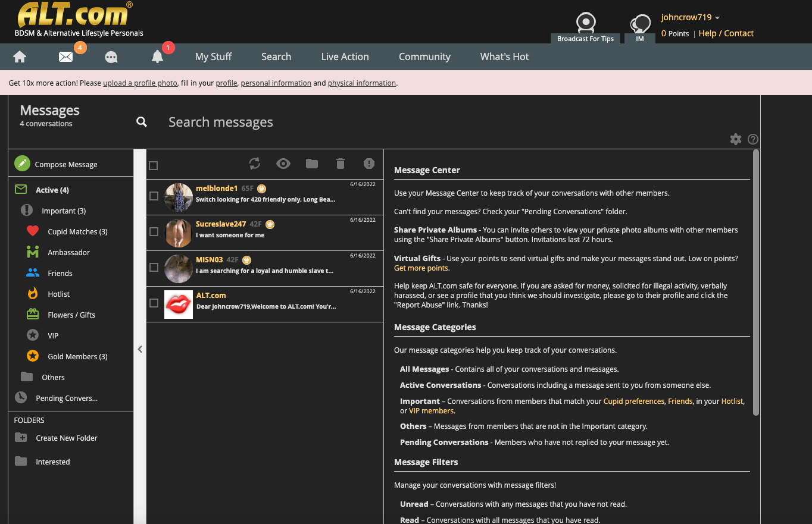Viewport: 812px width, 524px height.
Task: Click the green Compose Message pencil icon
Action: pyautogui.click(x=22, y=164)
